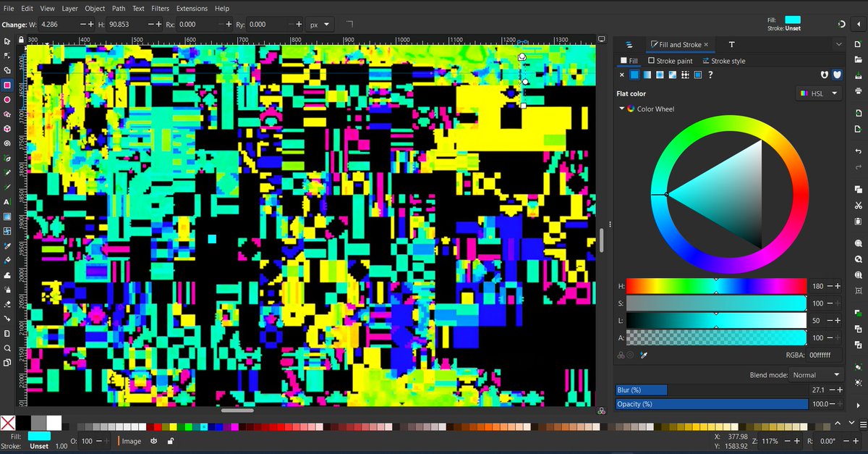The image size is (868, 454).
Task: Click black swatch in palette bar
Action: coord(24,422)
